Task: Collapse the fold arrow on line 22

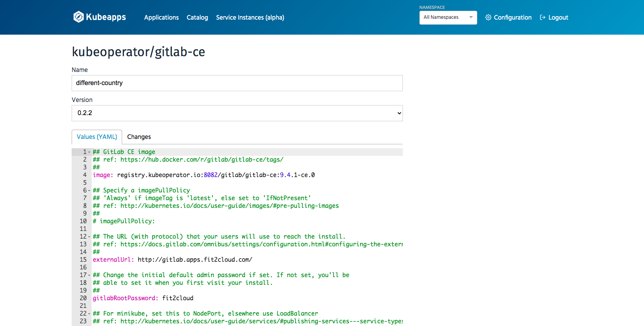Action: click(89, 314)
